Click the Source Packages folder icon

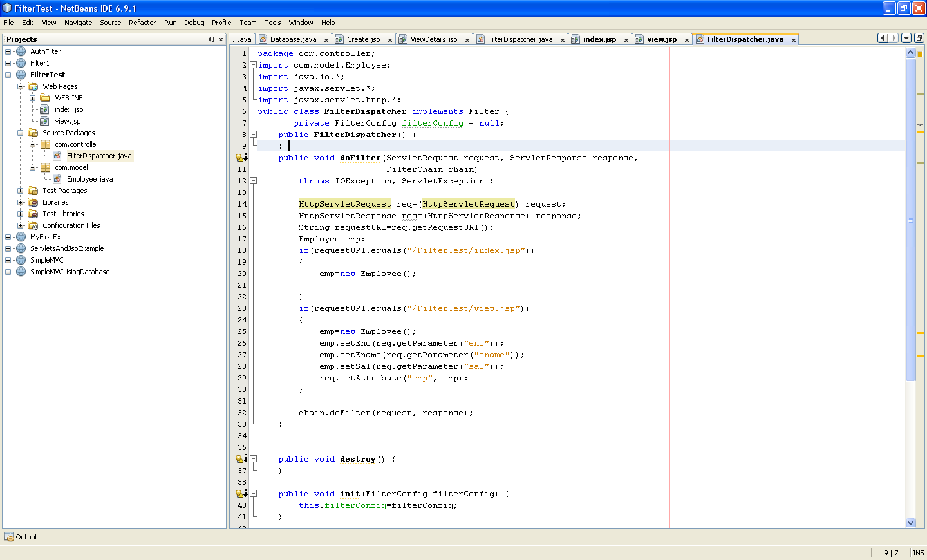(33, 133)
